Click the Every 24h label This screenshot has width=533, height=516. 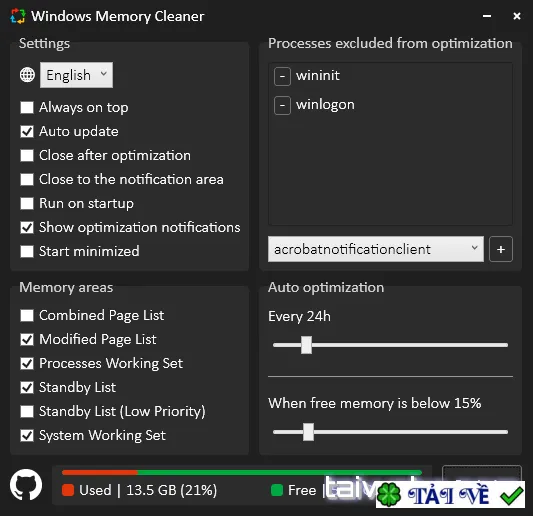[299, 316]
